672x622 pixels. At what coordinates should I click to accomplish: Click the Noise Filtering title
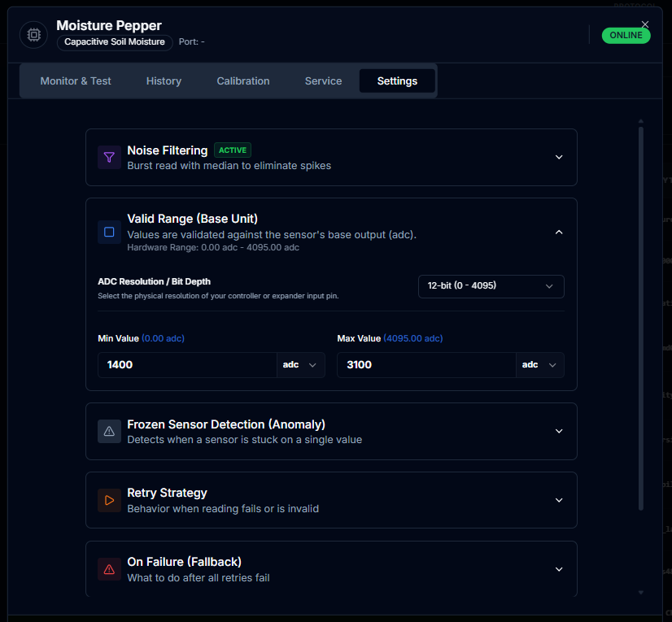coord(168,150)
